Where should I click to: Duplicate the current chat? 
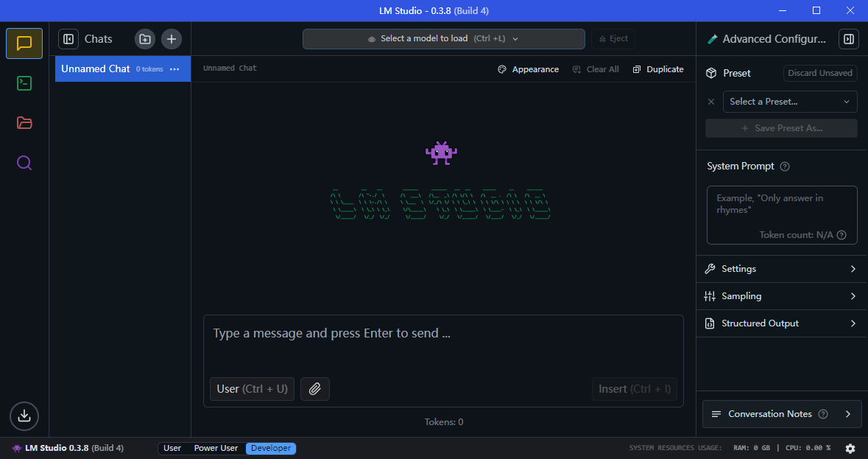coord(658,69)
